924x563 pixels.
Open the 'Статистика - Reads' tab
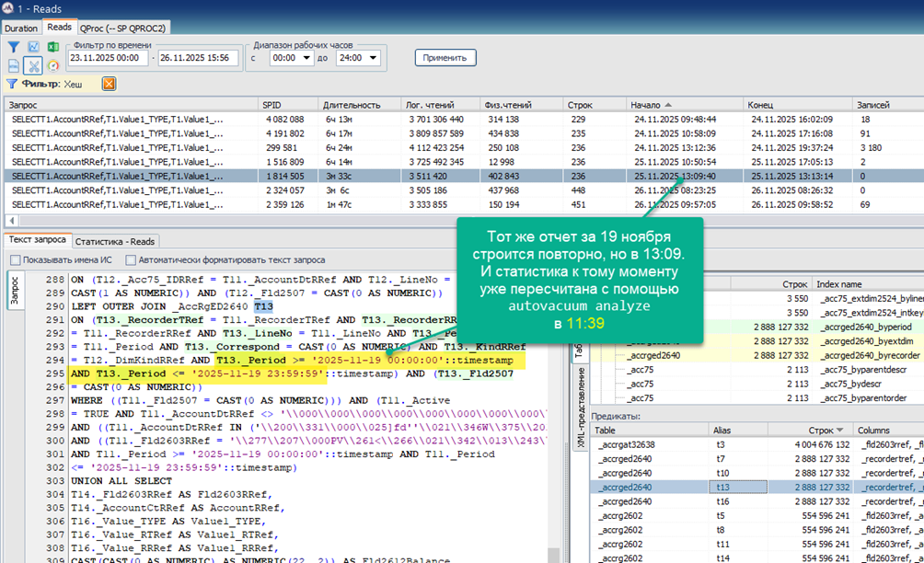pyautogui.click(x=115, y=241)
